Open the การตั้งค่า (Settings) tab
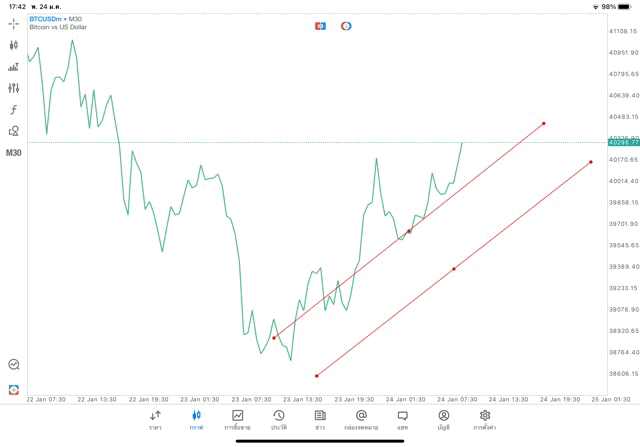This screenshot has height=447, width=640. click(x=485, y=419)
